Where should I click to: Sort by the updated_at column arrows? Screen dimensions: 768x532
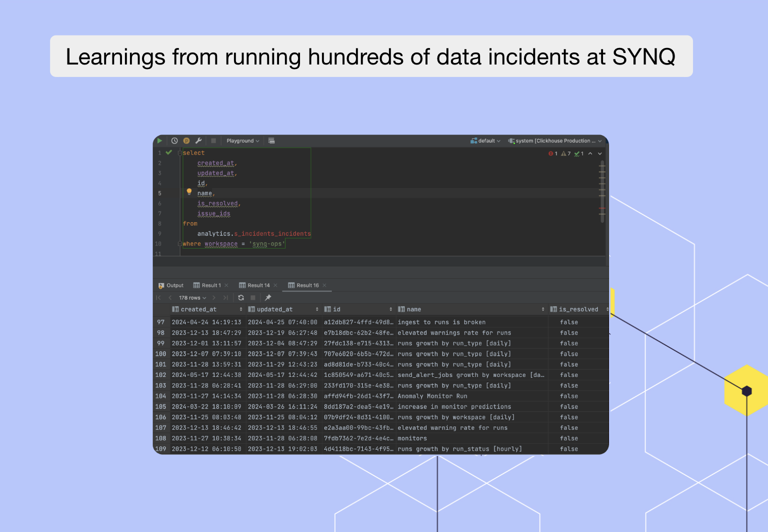point(317,309)
